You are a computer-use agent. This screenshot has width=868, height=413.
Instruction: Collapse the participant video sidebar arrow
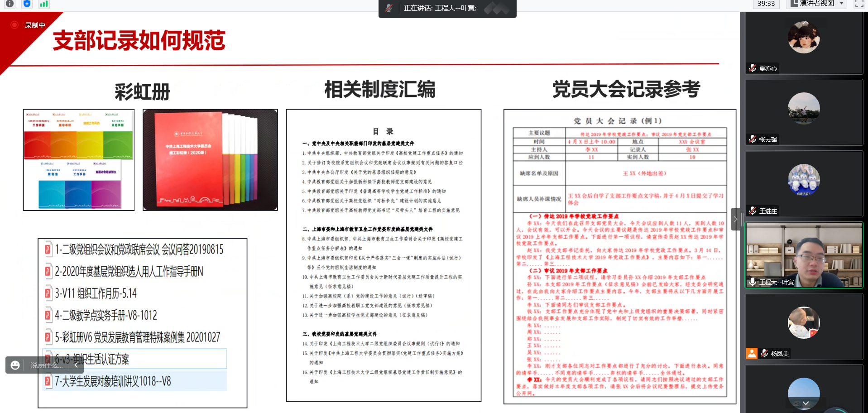(735, 219)
